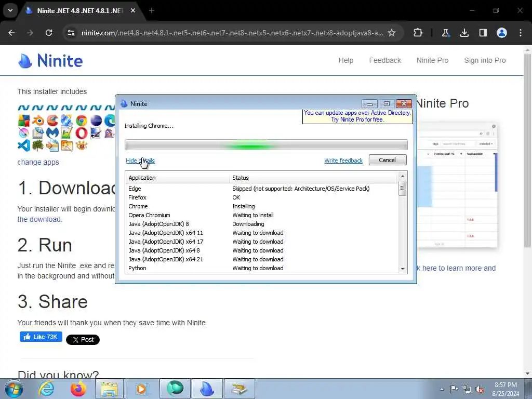
Task: Click Write feedback link in dialog
Action: pos(343,161)
